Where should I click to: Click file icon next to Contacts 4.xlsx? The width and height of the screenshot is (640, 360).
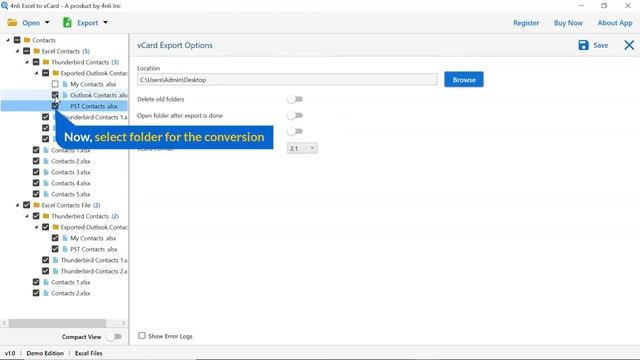click(46, 183)
